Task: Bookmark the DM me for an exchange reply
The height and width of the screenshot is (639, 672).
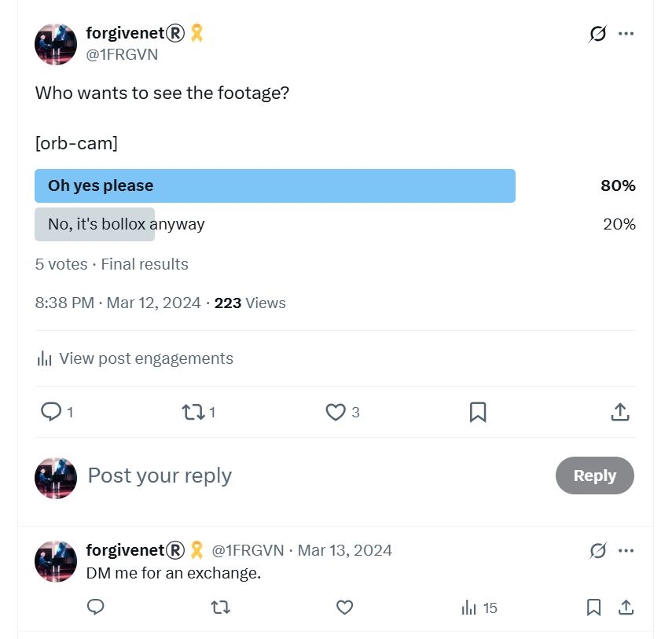Action: click(x=593, y=608)
